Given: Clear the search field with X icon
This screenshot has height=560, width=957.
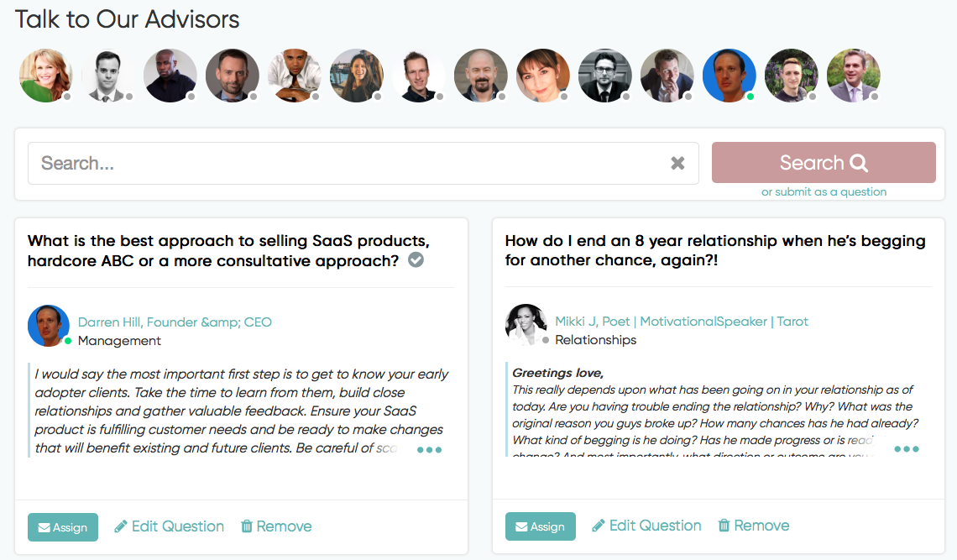Looking at the screenshot, I should point(677,163).
